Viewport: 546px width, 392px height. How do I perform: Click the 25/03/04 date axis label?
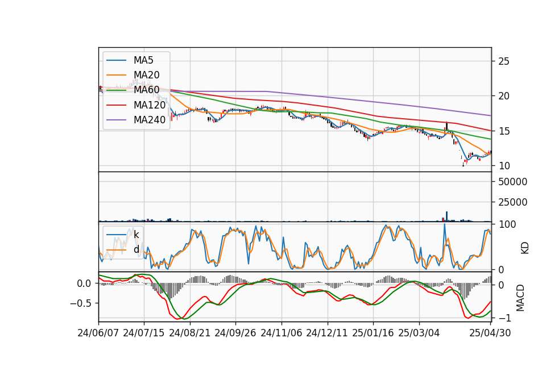(x=419, y=333)
